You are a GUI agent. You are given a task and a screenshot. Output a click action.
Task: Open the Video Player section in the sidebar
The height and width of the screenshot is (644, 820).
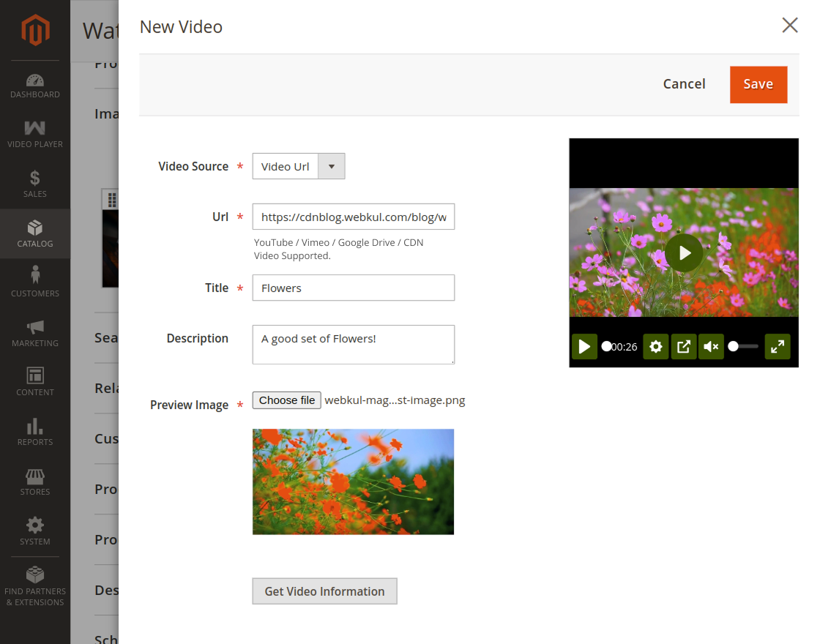click(34, 134)
